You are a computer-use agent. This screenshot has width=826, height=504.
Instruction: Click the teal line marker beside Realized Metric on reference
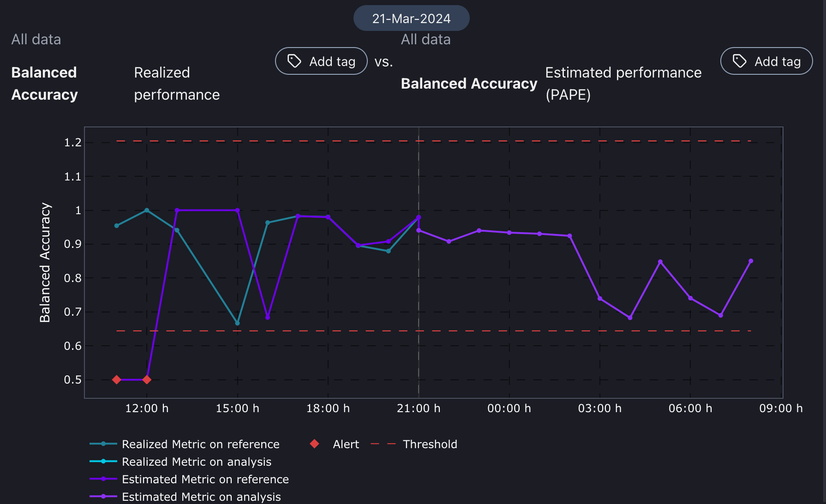(102, 444)
